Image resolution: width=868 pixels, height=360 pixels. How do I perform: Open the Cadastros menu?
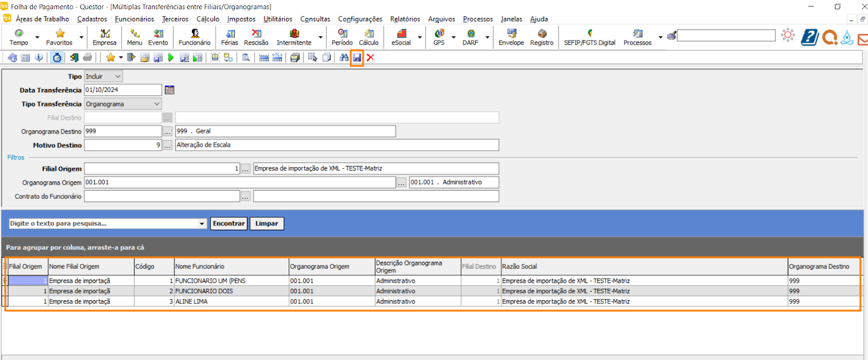point(92,19)
